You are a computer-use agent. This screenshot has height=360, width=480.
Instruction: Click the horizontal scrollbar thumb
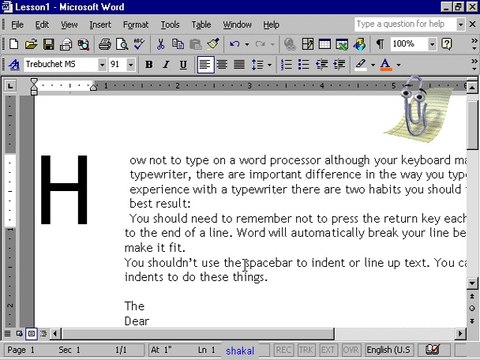(x=198, y=333)
